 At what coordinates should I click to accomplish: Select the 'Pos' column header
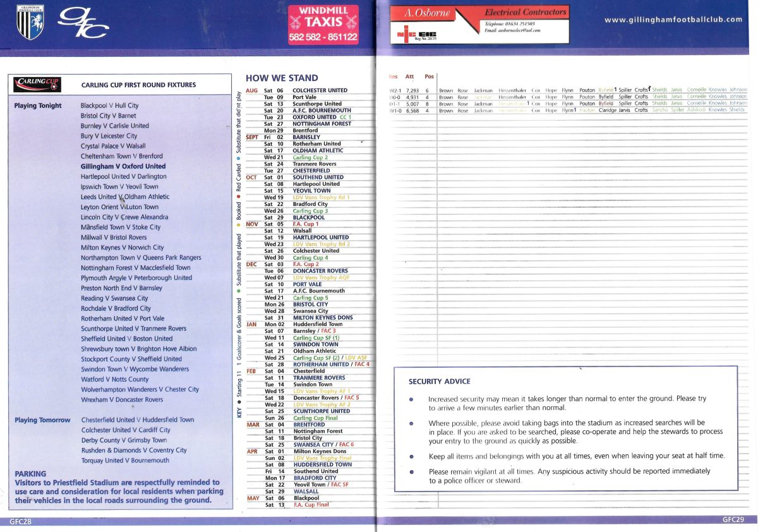(x=429, y=76)
